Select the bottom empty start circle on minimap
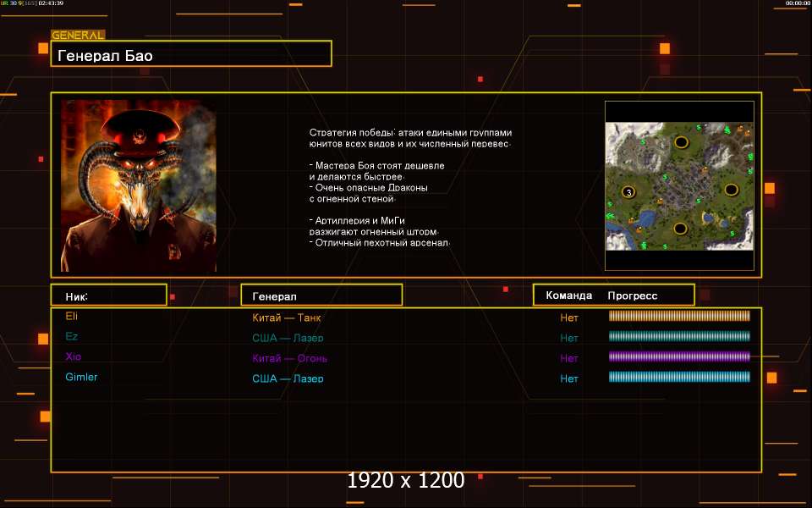This screenshot has height=508, width=812. (680, 228)
